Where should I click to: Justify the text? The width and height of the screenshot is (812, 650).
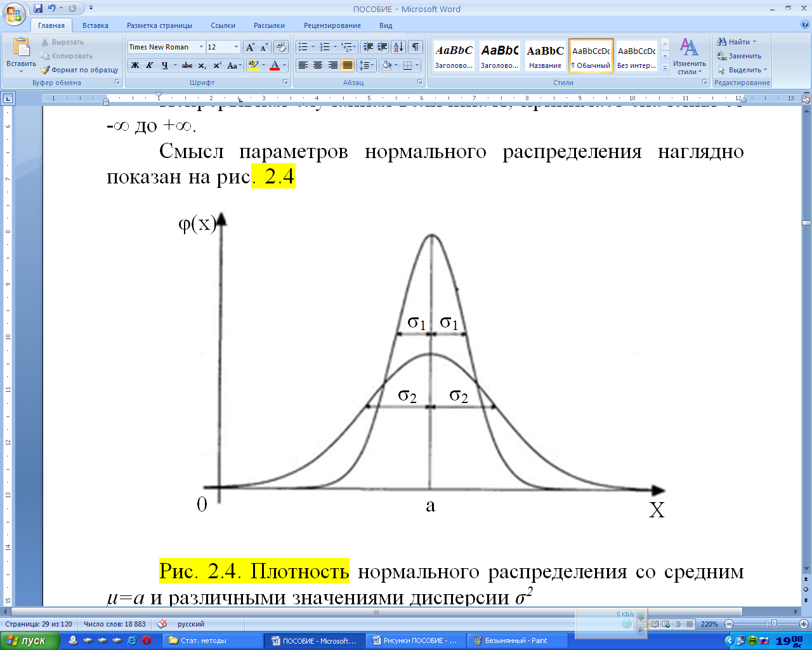click(x=348, y=65)
